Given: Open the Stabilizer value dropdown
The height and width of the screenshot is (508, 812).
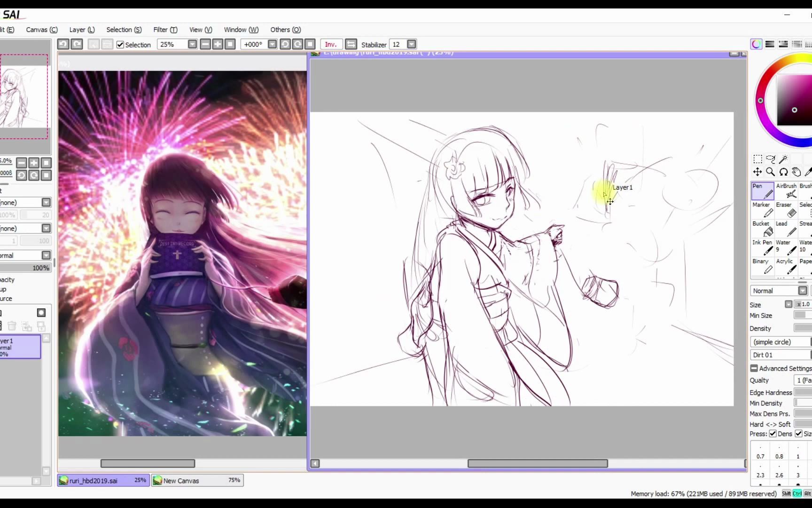Looking at the screenshot, I should (x=412, y=44).
